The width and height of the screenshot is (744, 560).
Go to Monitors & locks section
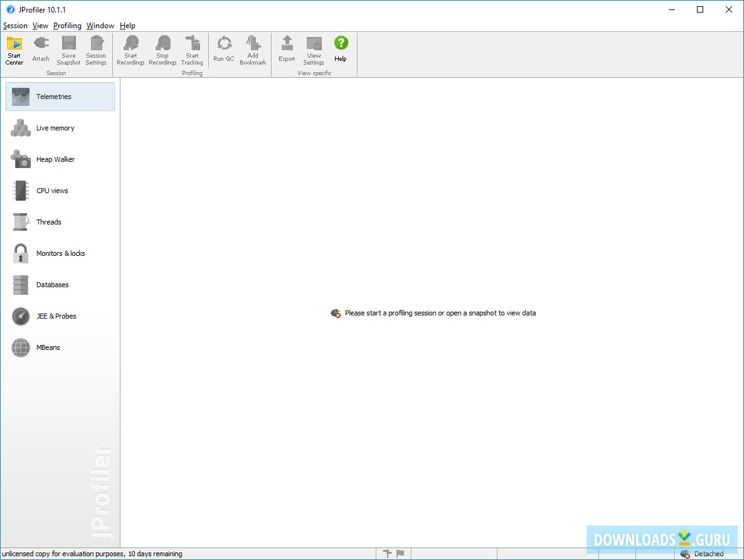pyautogui.click(x=60, y=253)
